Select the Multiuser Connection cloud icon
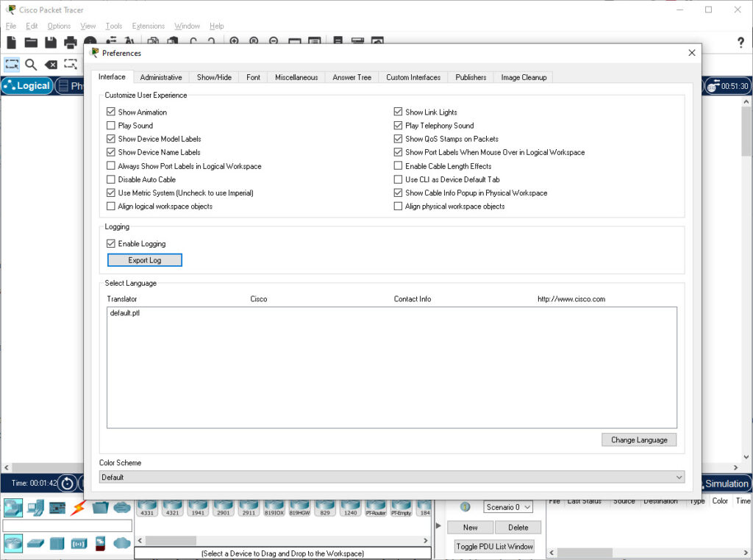Viewport: 753px width, 560px height. (x=122, y=507)
